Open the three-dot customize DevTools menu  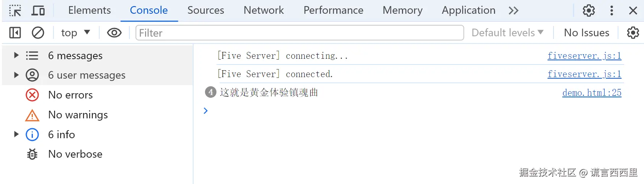pos(612,10)
